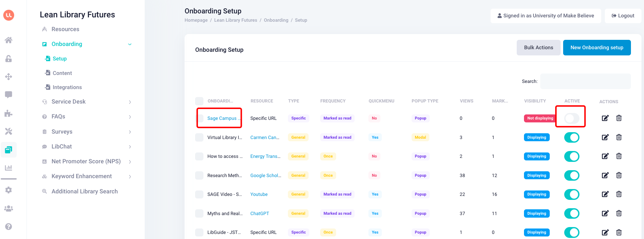Delete the Research Meth... onboarding row
The width and height of the screenshot is (644, 239).
coord(619,175)
